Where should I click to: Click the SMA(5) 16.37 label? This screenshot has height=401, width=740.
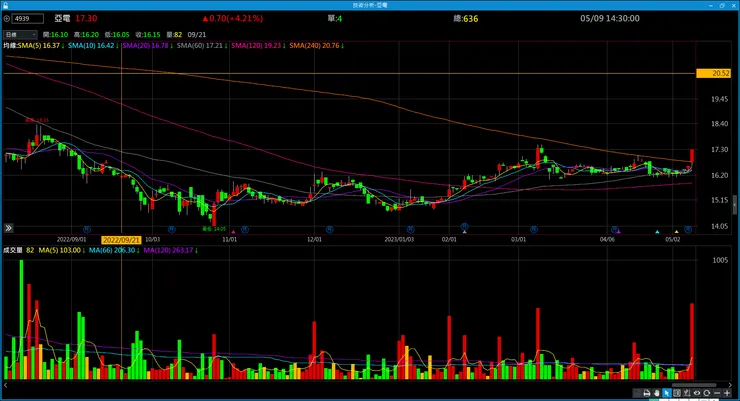(41, 46)
